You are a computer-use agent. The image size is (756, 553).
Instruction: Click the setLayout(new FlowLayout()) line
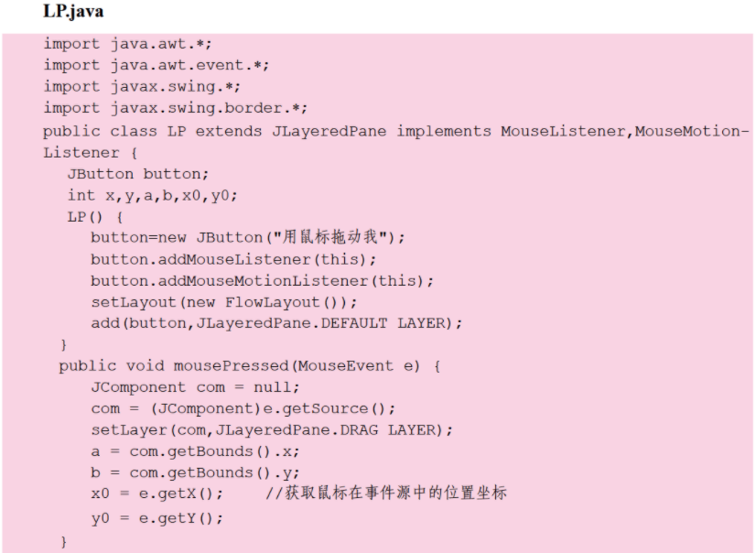[x=223, y=302]
